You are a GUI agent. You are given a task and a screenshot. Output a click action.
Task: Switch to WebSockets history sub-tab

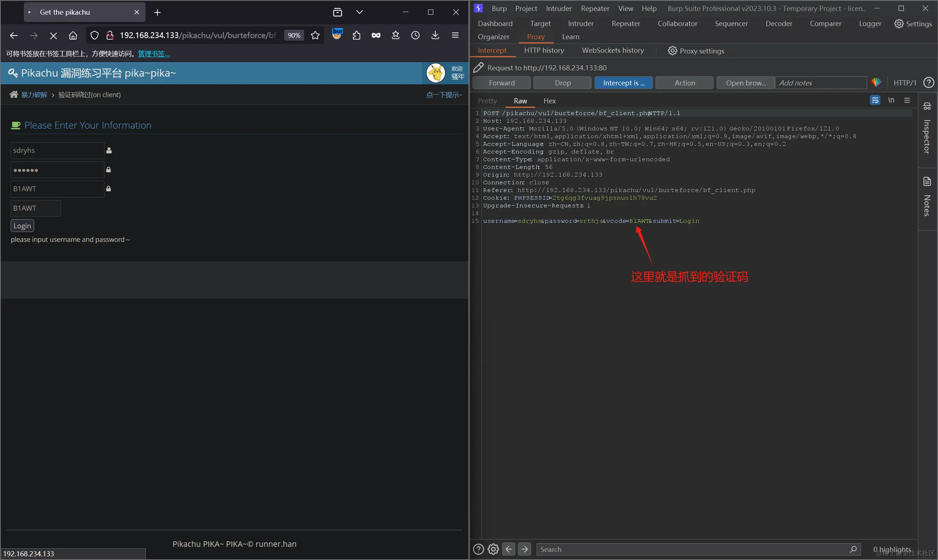(x=613, y=50)
